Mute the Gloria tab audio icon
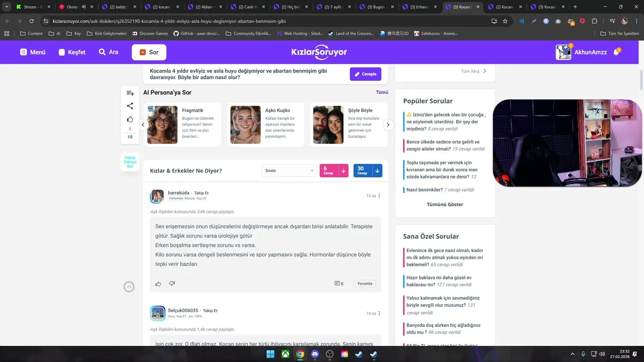This screenshot has width=644, height=362. 84,7
